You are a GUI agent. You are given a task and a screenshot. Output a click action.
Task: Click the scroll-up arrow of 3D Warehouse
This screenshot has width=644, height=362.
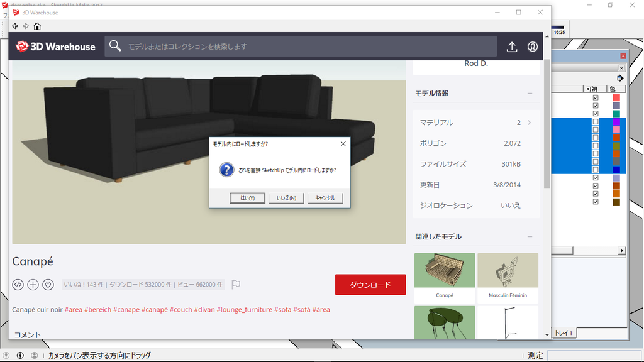[547, 36]
